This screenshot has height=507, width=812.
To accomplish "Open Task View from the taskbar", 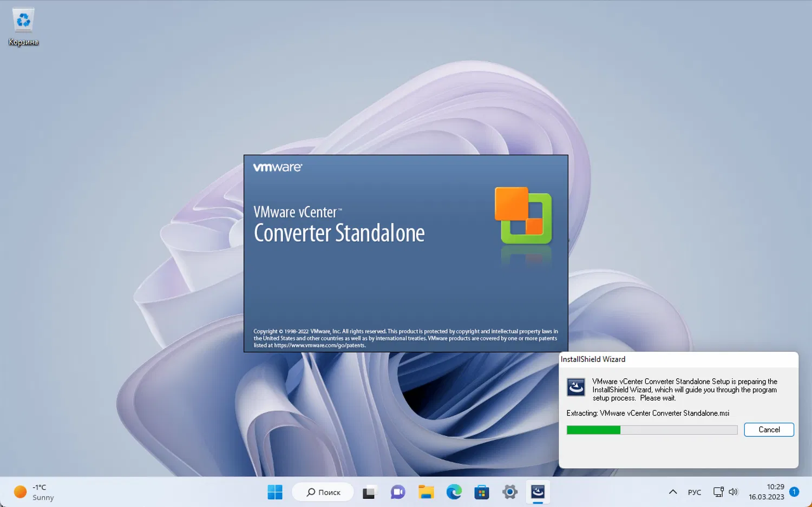I will (x=369, y=492).
